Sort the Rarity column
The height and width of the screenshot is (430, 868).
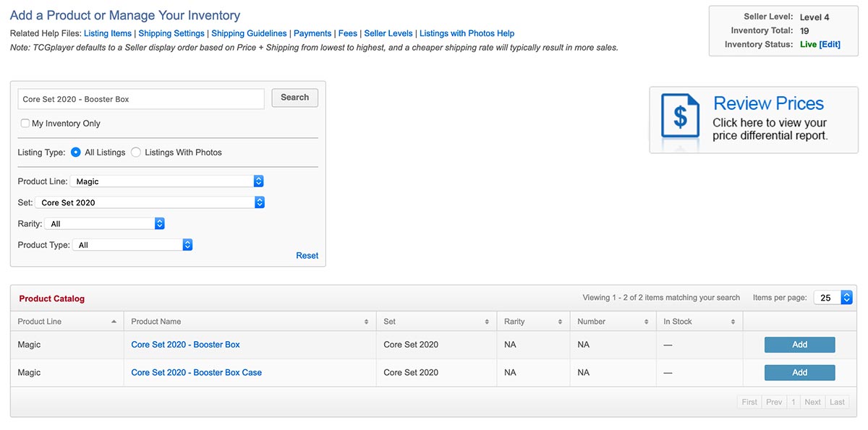click(559, 322)
